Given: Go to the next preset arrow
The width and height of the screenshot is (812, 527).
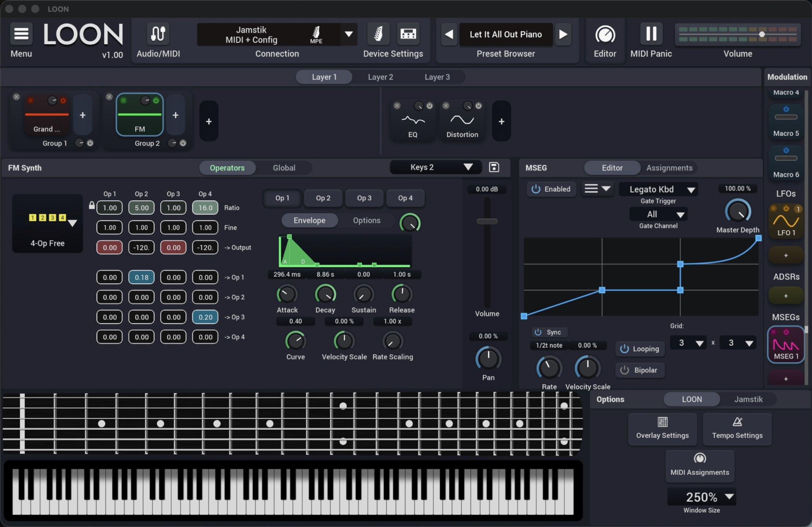Looking at the screenshot, I should click(563, 34).
